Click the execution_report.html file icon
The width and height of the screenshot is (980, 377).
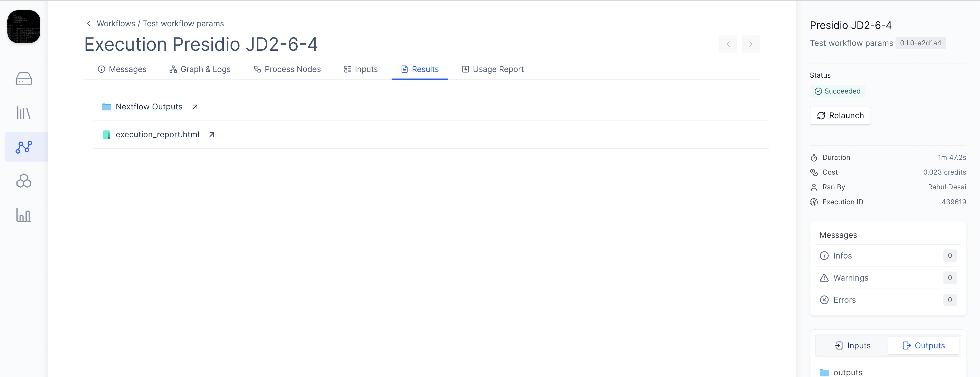(107, 135)
